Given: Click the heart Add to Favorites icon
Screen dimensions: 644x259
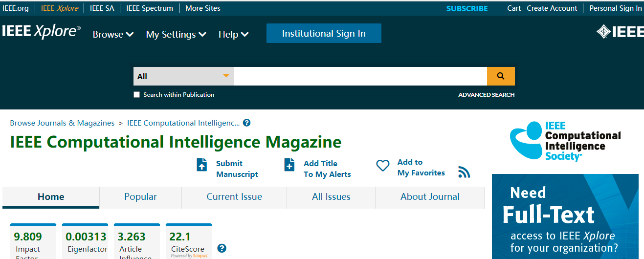Looking at the screenshot, I should (x=382, y=166).
